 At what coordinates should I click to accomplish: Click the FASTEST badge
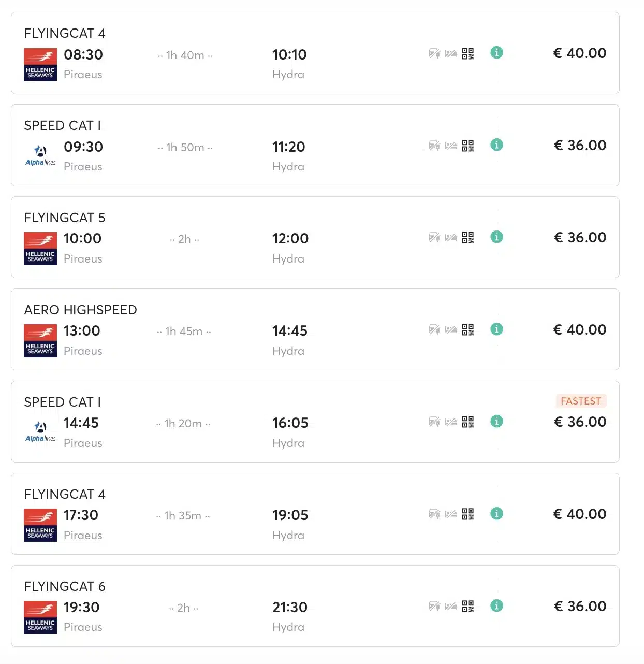pos(581,401)
